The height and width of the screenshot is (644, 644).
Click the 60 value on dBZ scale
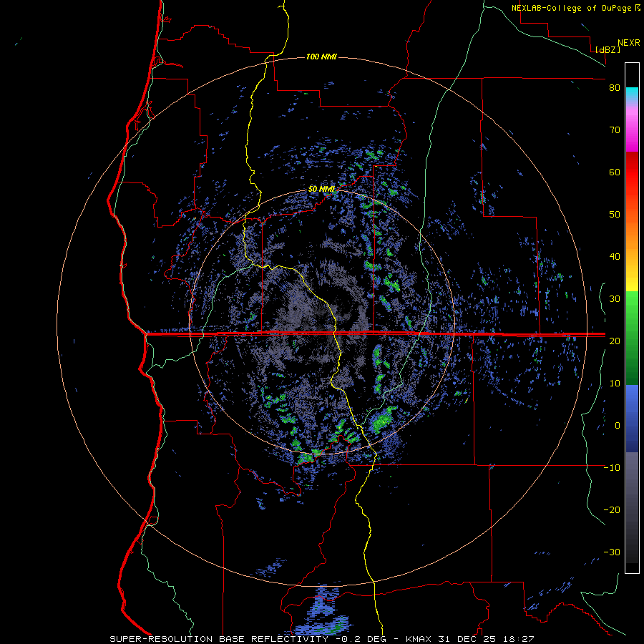(615, 172)
